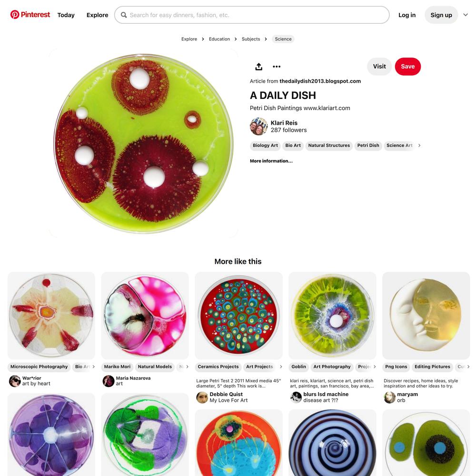Screen dimensions: 476x476
Task: Click blurs lsd machine avatar
Action: [x=296, y=397]
